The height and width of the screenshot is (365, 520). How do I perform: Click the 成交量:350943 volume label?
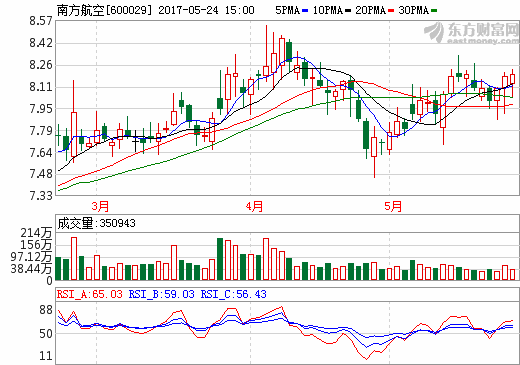click(x=97, y=223)
